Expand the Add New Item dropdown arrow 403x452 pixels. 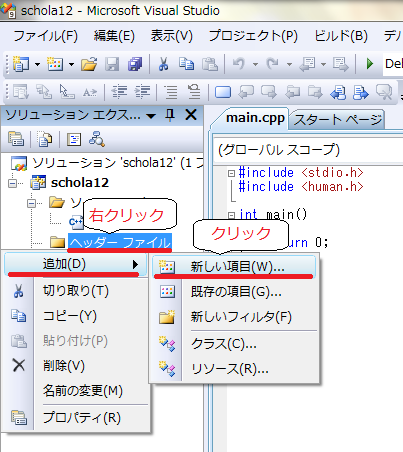click(71, 64)
